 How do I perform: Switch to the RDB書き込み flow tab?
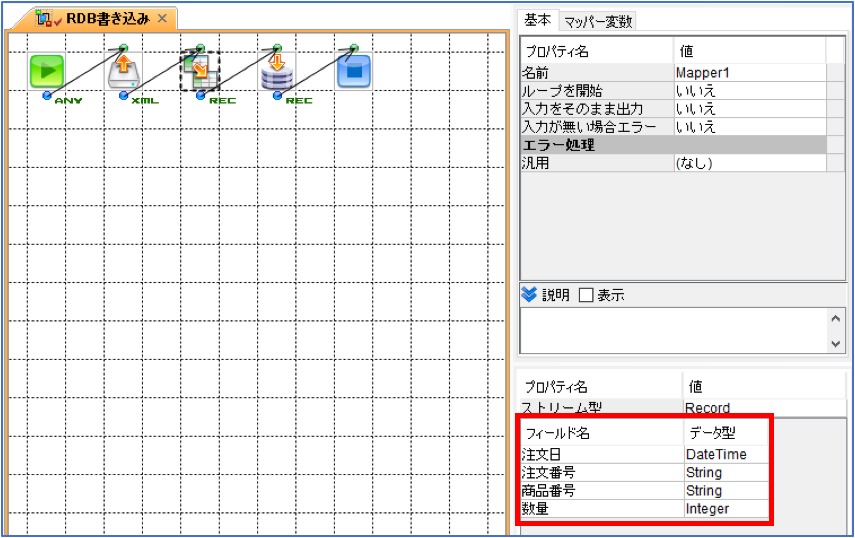coord(107,19)
